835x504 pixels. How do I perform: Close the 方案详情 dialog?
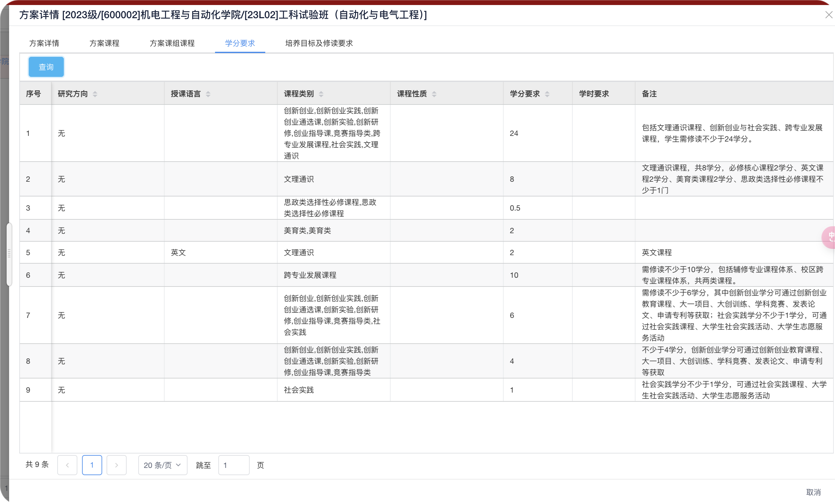[x=827, y=14]
